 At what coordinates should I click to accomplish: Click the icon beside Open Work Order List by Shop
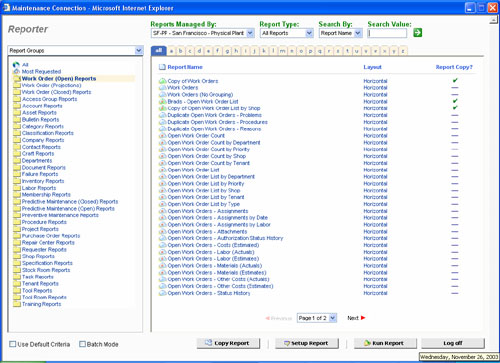tap(162, 190)
